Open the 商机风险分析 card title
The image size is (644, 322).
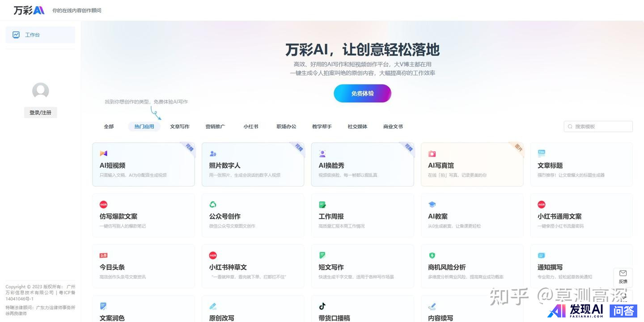(x=447, y=267)
